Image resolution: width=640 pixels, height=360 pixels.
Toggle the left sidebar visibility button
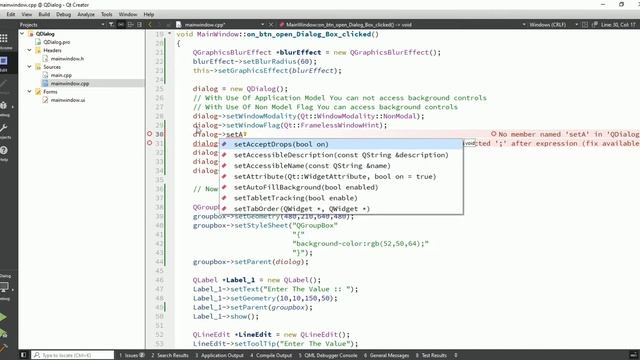tap(23, 355)
